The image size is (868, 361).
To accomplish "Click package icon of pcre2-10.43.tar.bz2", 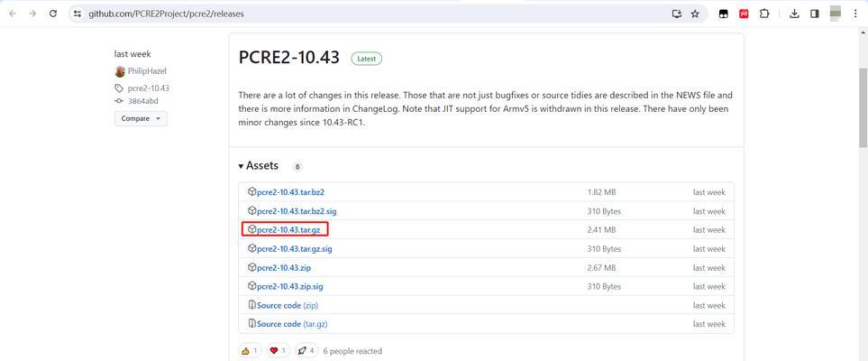I will 251,192.
